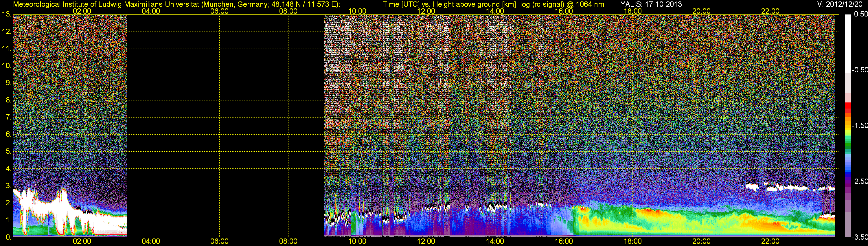Click the '0.50' color scale value

(861, 14)
